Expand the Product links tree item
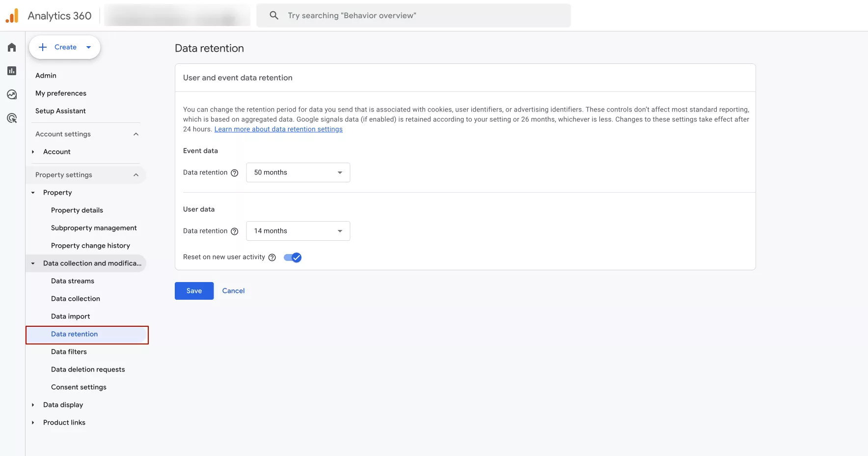Viewport: 868px width, 456px height. [33, 423]
